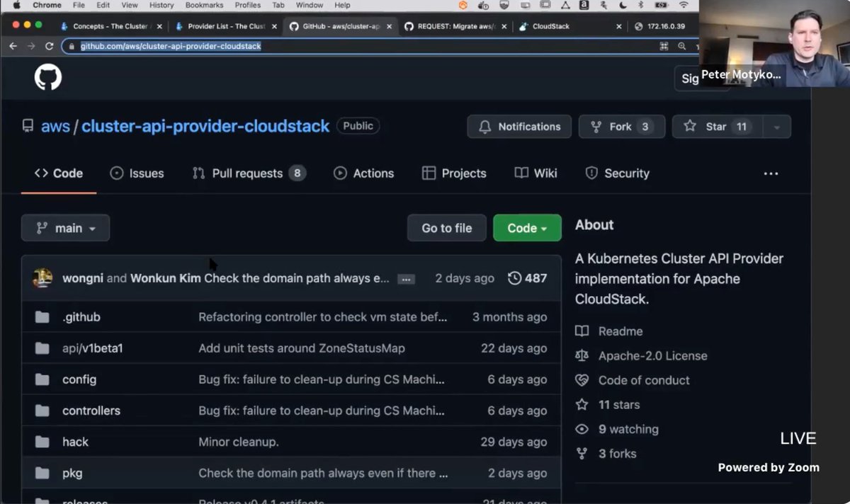Open the Profiles menu
Viewport: 850px width, 504px height.
point(248,5)
